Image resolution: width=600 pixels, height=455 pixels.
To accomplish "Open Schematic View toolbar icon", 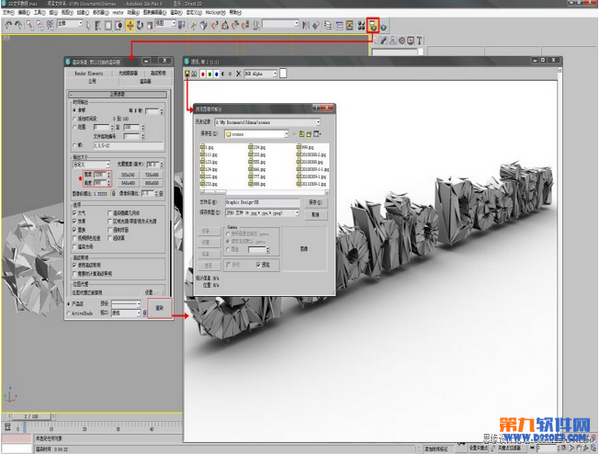I will (x=349, y=25).
